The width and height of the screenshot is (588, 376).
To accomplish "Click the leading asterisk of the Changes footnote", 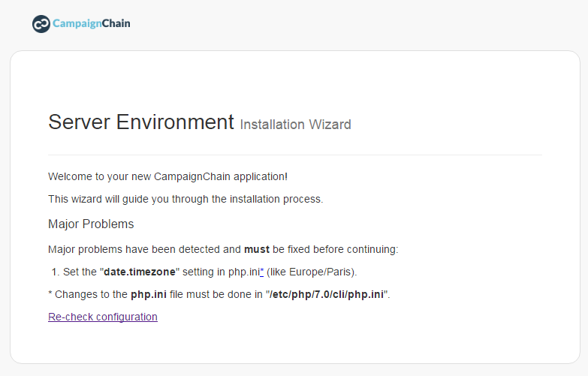I will [x=50, y=293].
